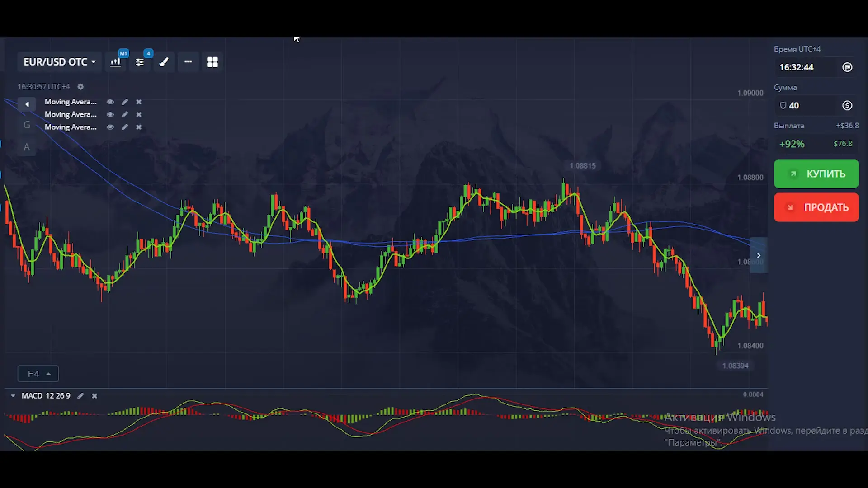Open the EUR/USD OTC asset dropdown
The width and height of the screenshot is (868, 488).
[x=59, y=62]
